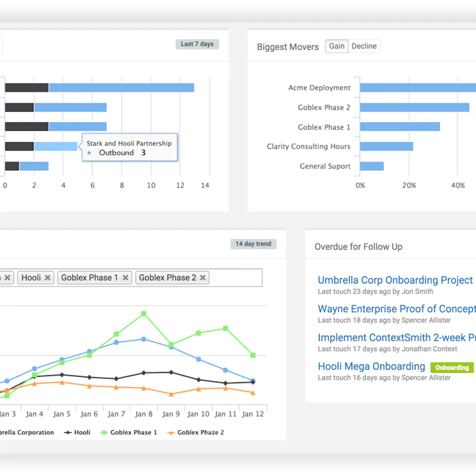
Task: Click the Last 7 days badge
Action: click(x=197, y=44)
